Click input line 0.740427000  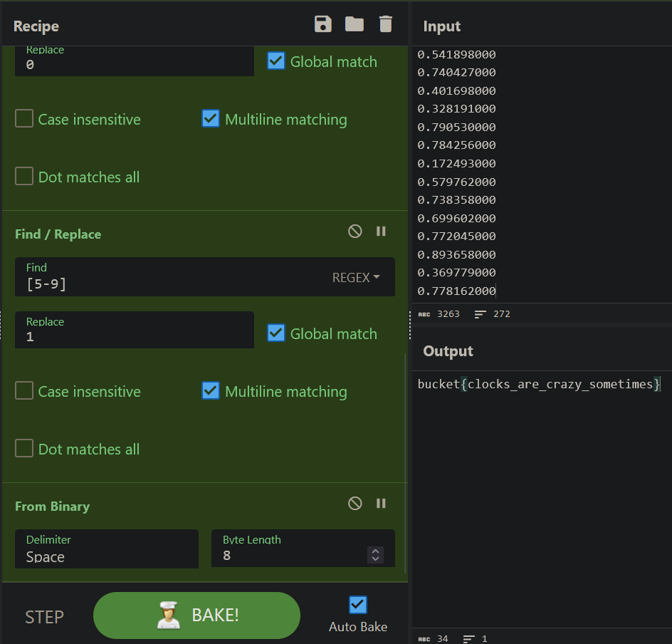[456, 73]
